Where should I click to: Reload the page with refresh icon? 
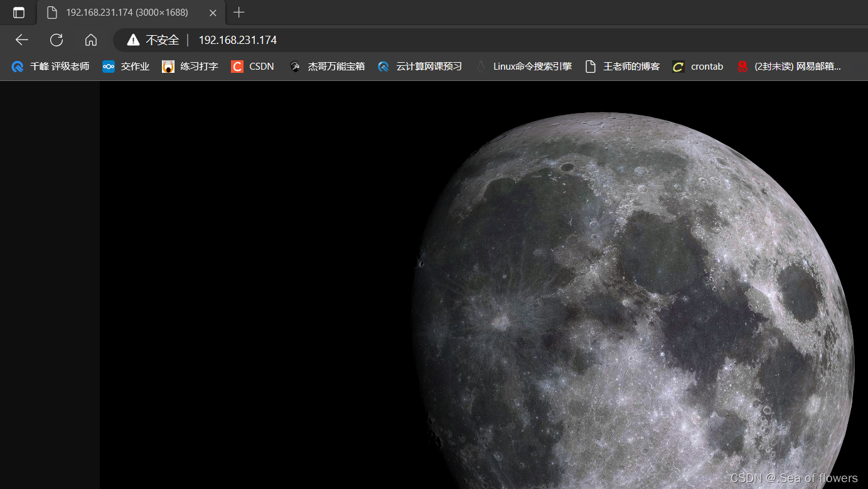tap(56, 40)
